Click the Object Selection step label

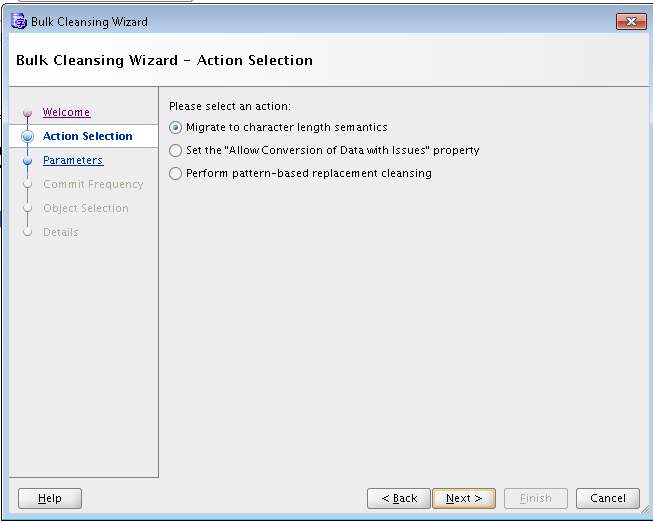tap(86, 209)
